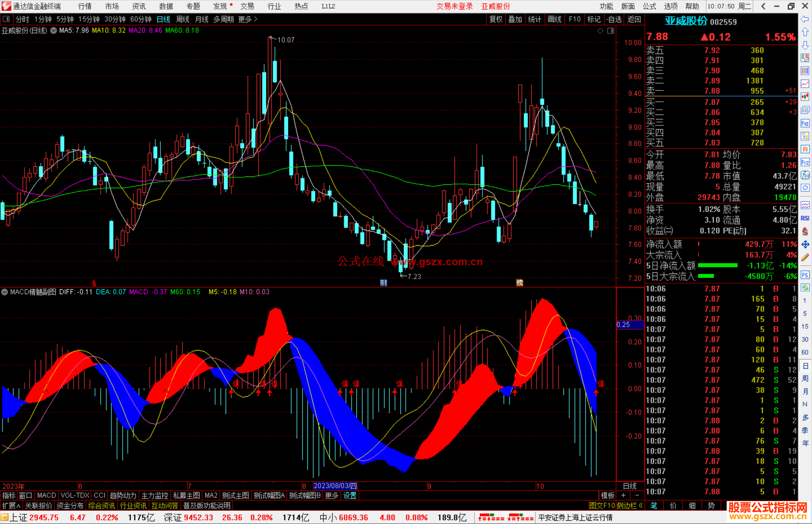
Task: Select the pencil drawing tool icon
Action: coord(805,257)
